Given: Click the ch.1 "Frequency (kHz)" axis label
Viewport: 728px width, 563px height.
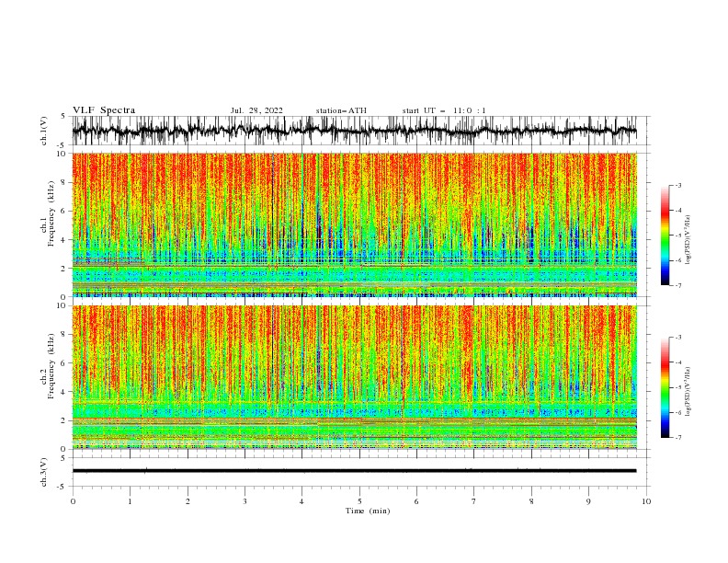Looking at the screenshot, I should 51,214.
